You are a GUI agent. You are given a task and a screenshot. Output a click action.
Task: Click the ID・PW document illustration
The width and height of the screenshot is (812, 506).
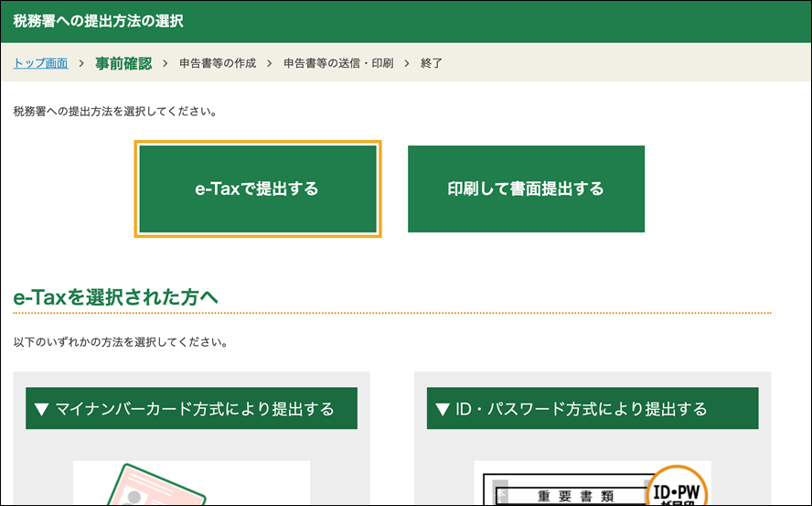coord(593,483)
